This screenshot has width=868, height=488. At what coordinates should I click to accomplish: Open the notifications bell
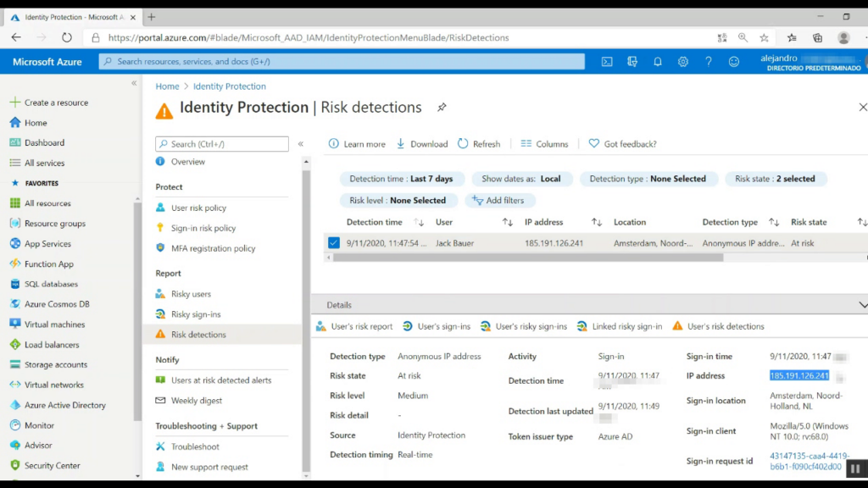tap(658, 61)
